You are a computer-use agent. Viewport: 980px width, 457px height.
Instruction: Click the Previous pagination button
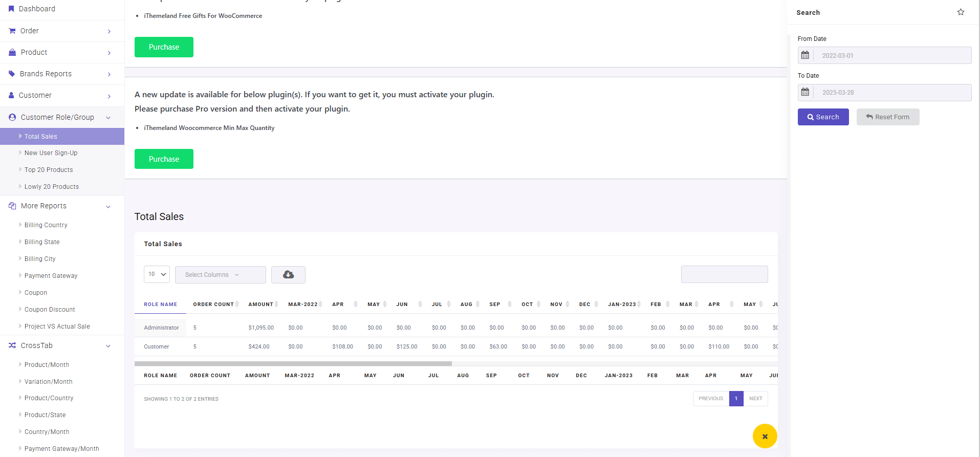click(x=711, y=399)
